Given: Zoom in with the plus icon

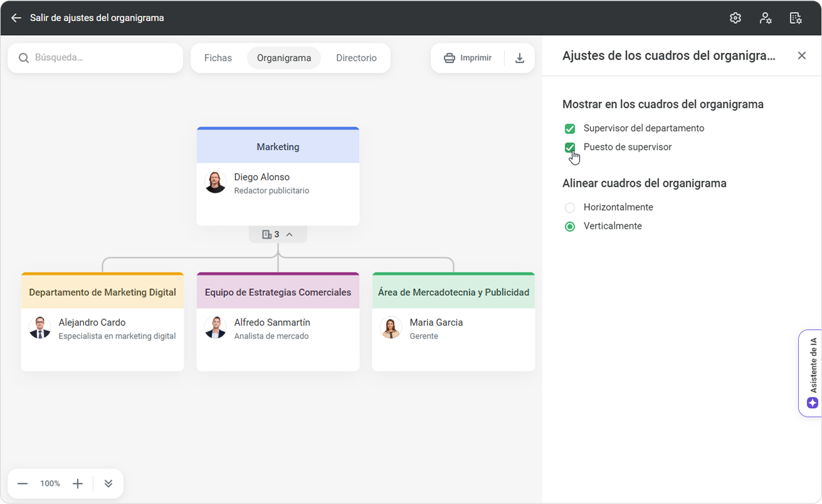Looking at the screenshot, I should pyautogui.click(x=78, y=483).
